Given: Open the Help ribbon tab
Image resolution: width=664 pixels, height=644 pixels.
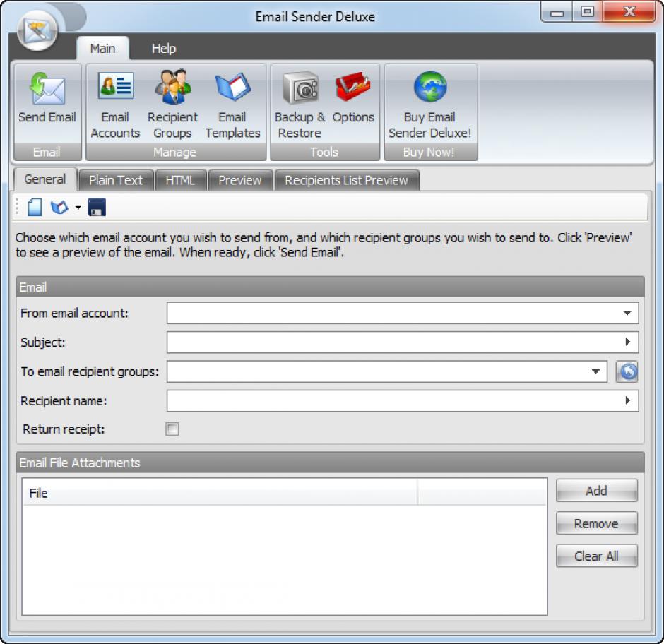Looking at the screenshot, I should pyautogui.click(x=164, y=48).
